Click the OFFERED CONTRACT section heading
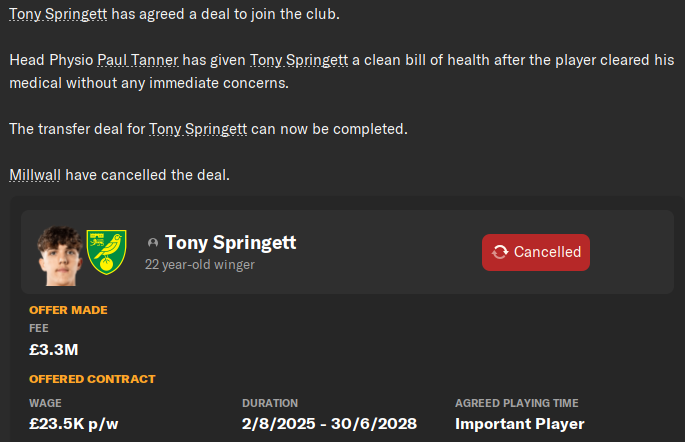 (x=92, y=379)
